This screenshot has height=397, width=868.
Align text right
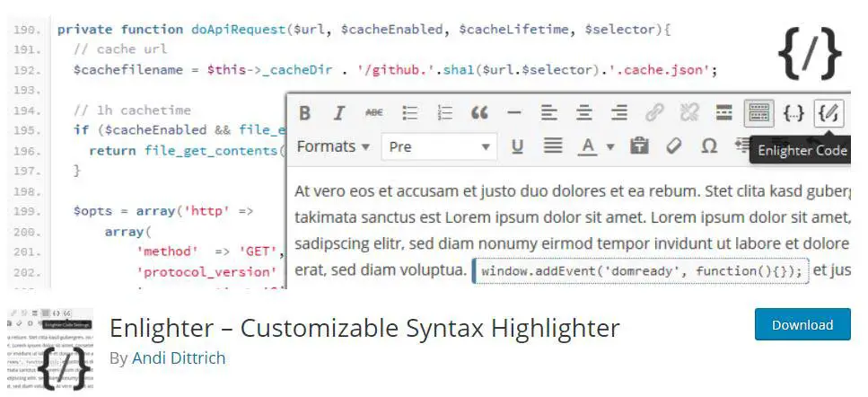618,113
